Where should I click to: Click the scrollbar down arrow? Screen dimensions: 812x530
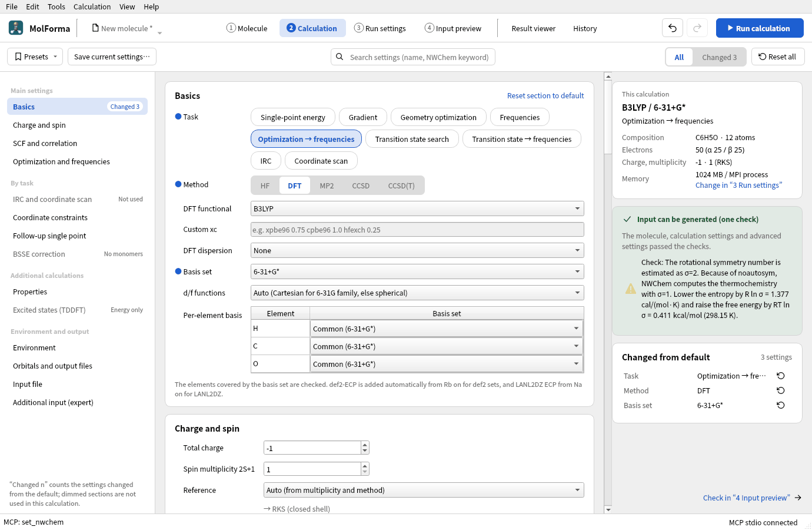pyautogui.click(x=608, y=510)
